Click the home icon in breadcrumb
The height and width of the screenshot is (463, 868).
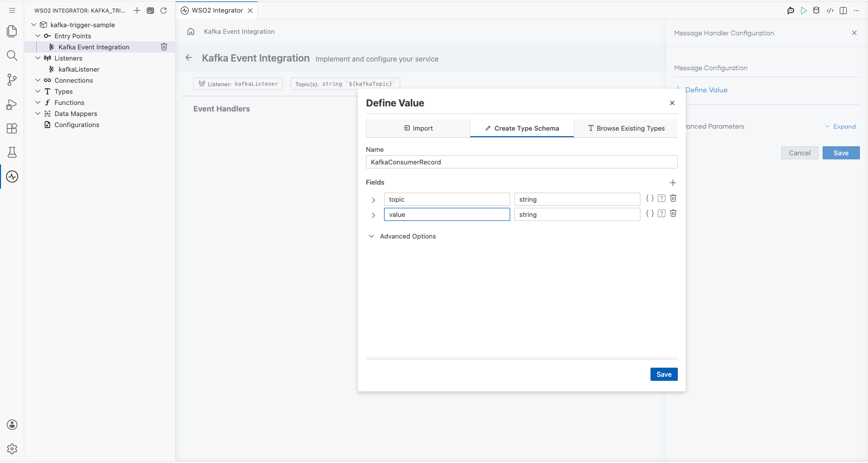coord(191,31)
